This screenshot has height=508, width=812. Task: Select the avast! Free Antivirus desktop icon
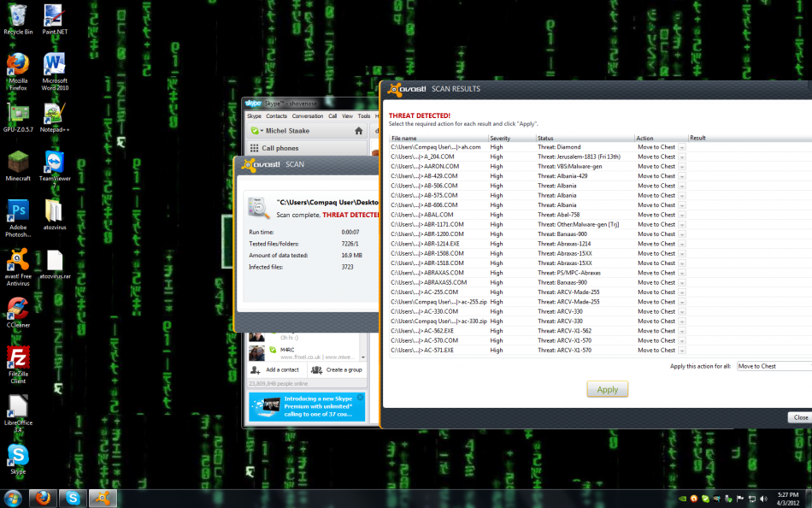tap(18, 267)
